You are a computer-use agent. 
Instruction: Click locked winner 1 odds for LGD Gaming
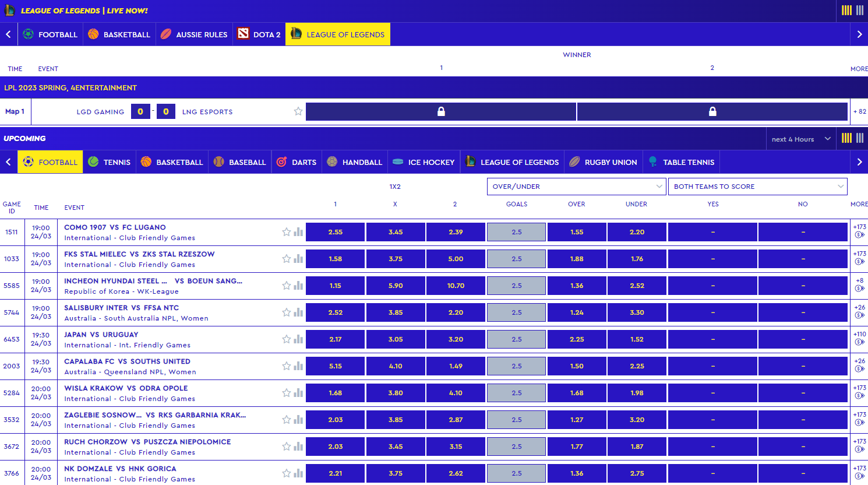click(x=441, y=111)
